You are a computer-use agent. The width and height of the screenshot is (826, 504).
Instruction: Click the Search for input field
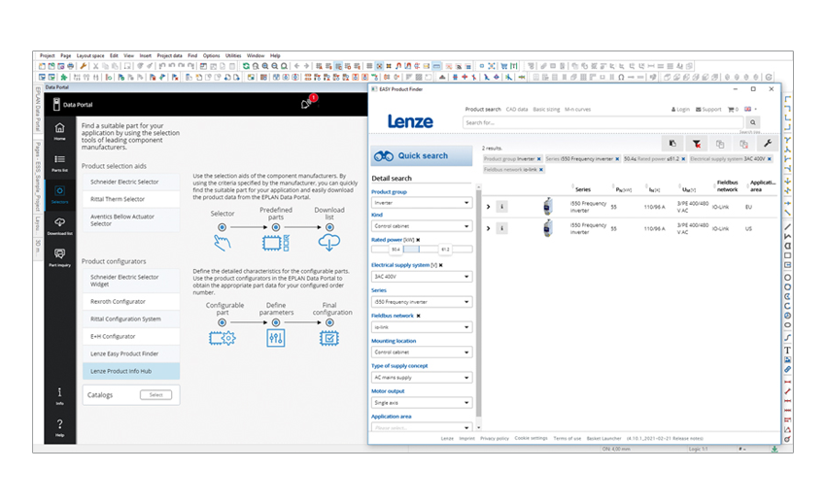[x=603, y=122]
